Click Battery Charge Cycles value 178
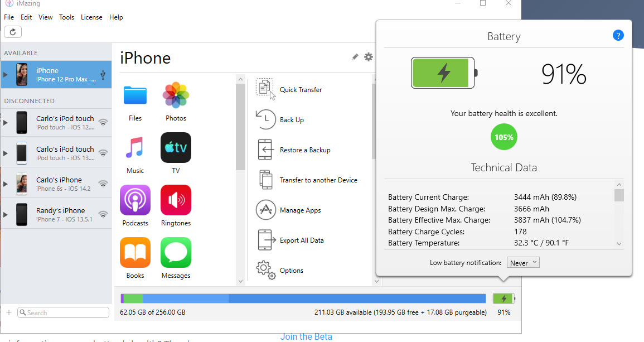Viewport: 644px width, 342px height. coord(520,232)
